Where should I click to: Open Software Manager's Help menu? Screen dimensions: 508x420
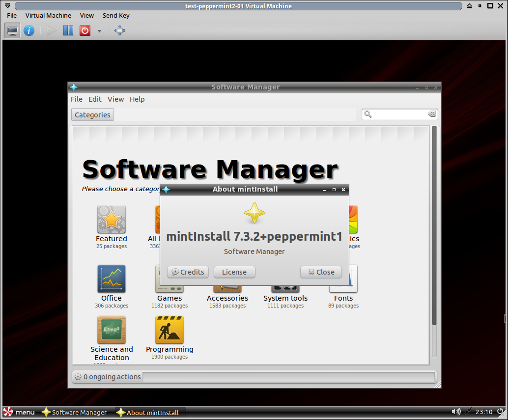click(137, 99)
